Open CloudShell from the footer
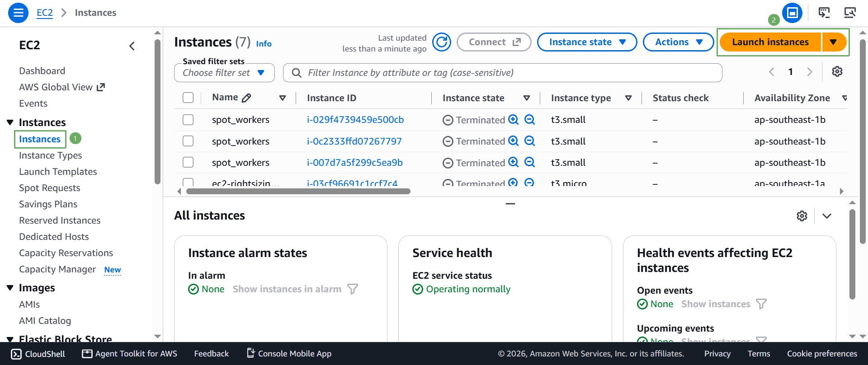Image resolution: width=868 pixels, height=365 pixels. (38, 354)
